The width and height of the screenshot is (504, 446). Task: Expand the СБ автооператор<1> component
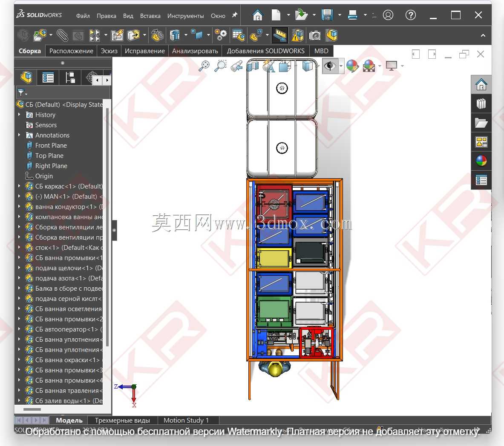[19, 329]
